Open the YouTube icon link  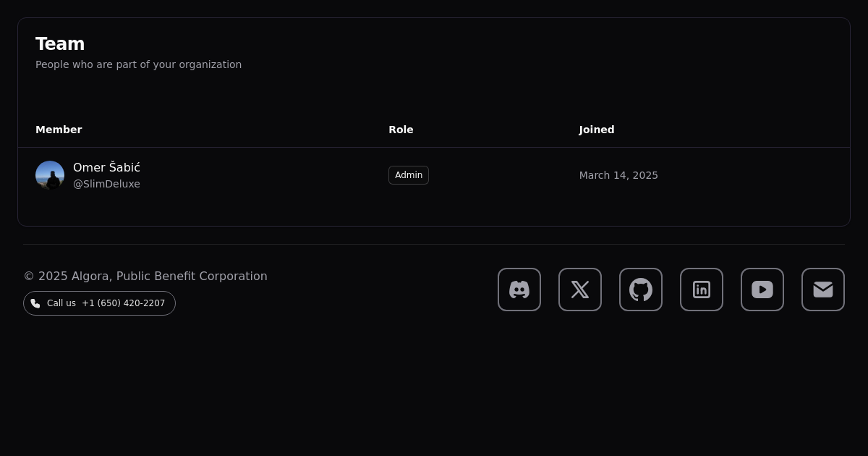[x=762, y=290]
